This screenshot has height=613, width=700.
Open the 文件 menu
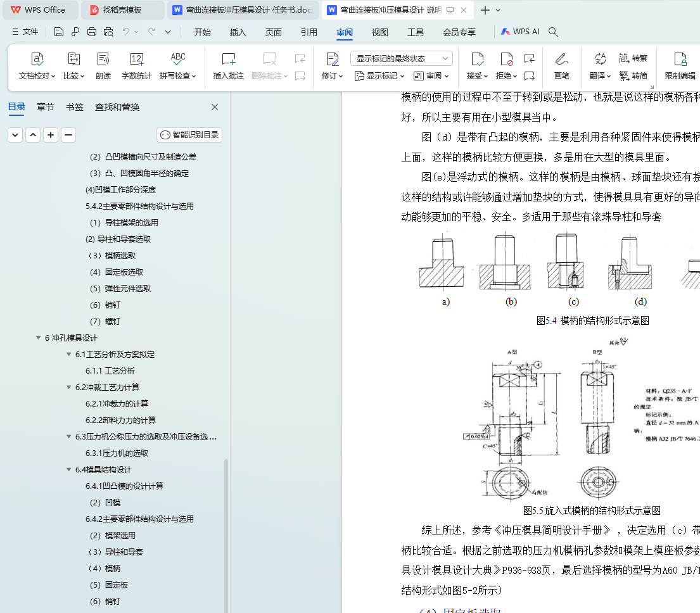pyautogui.click(x=25, y=32)
